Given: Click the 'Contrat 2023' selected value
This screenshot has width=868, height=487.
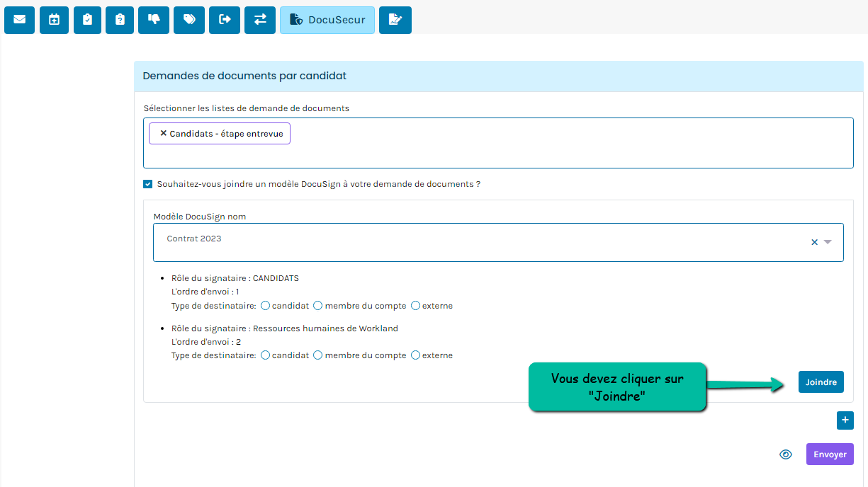Looking at the screenshot, I should coord(194,239).
